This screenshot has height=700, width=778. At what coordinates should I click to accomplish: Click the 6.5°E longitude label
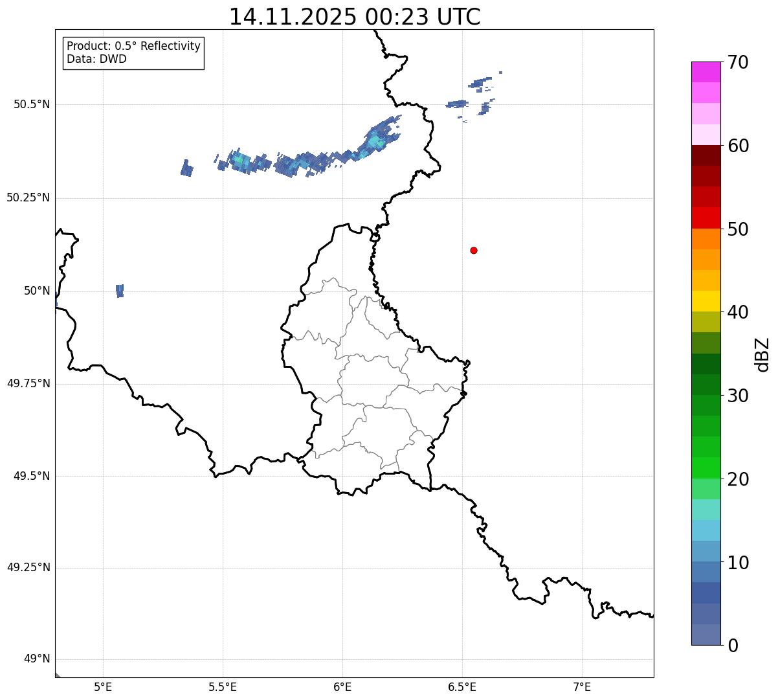[x=462, y=686]
